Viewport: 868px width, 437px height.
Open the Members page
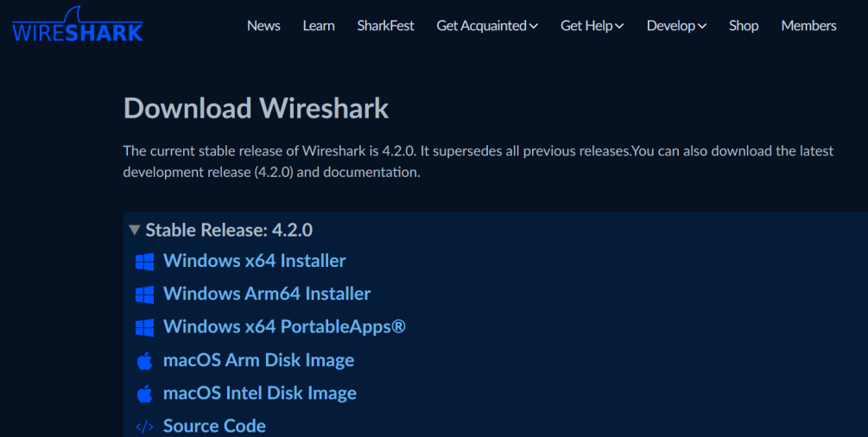click(x=808, y=26)
